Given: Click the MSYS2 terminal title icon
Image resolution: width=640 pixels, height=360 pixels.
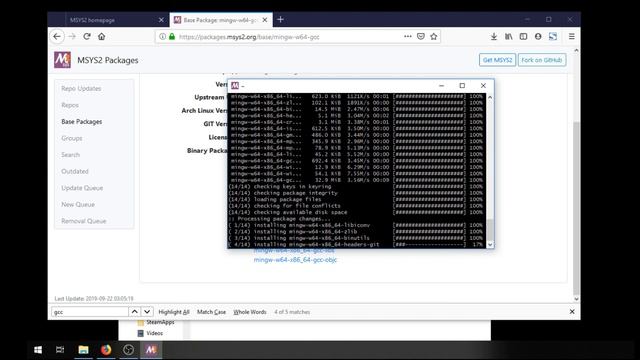Looking at the screenshot, I should [x=235, y=86].
